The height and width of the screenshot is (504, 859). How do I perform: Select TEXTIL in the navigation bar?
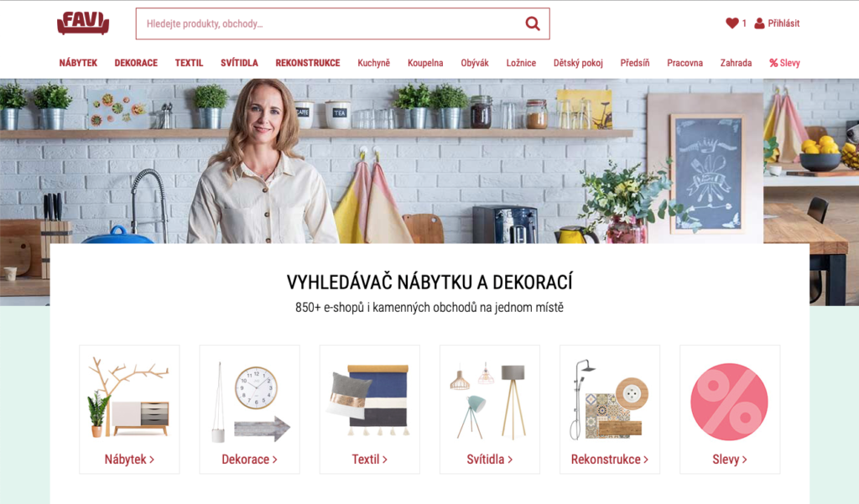coord(189,63)
